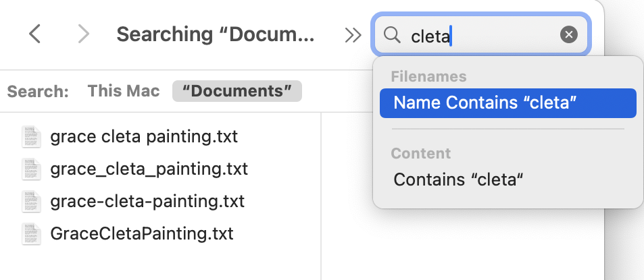Click the Filenames section header in suggestions
Viewport: 644px width, 280px height.
[429, 77]
